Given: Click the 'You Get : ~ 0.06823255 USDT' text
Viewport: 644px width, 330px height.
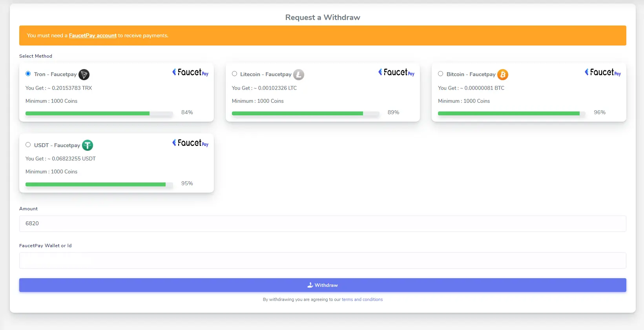Looking at the screenshot, I should (x=61, y=159).
